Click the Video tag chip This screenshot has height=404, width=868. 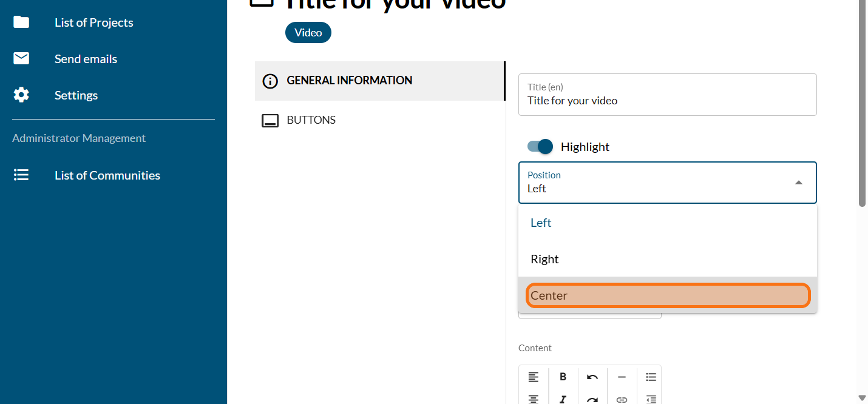pos(308,33)
